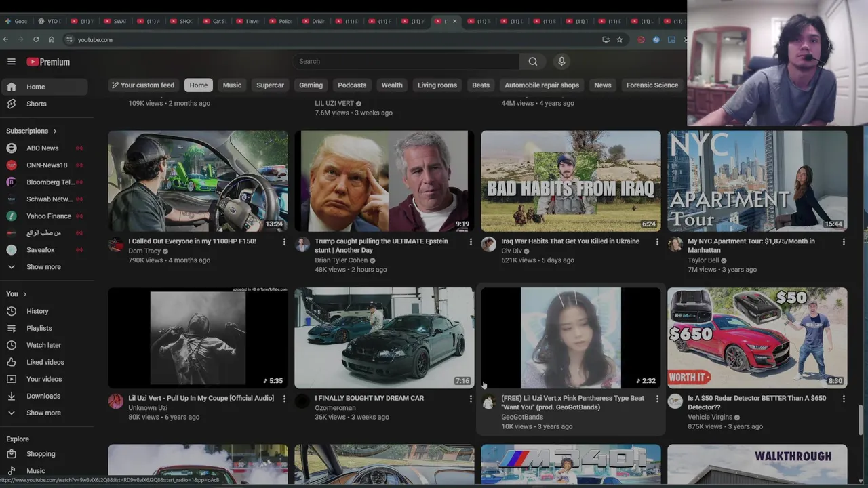This screenshot has height=488, width=868.
Task: Open the Lil Uzi Vert x Pink Pantheress title
Action: coord(572,403)
